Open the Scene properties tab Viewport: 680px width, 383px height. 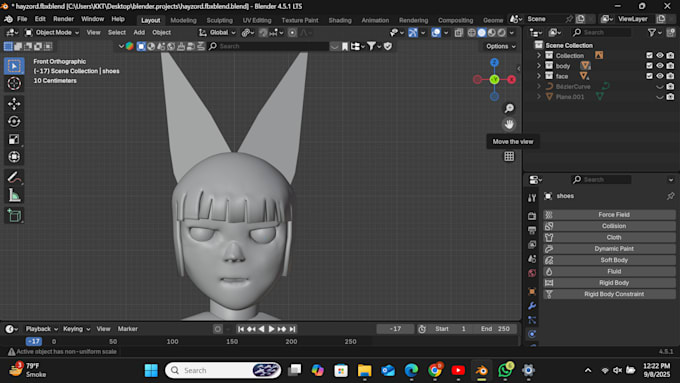click(532, 259)
